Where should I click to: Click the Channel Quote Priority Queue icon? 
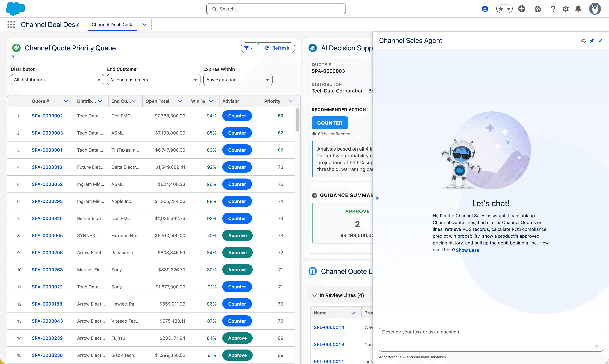16,48
